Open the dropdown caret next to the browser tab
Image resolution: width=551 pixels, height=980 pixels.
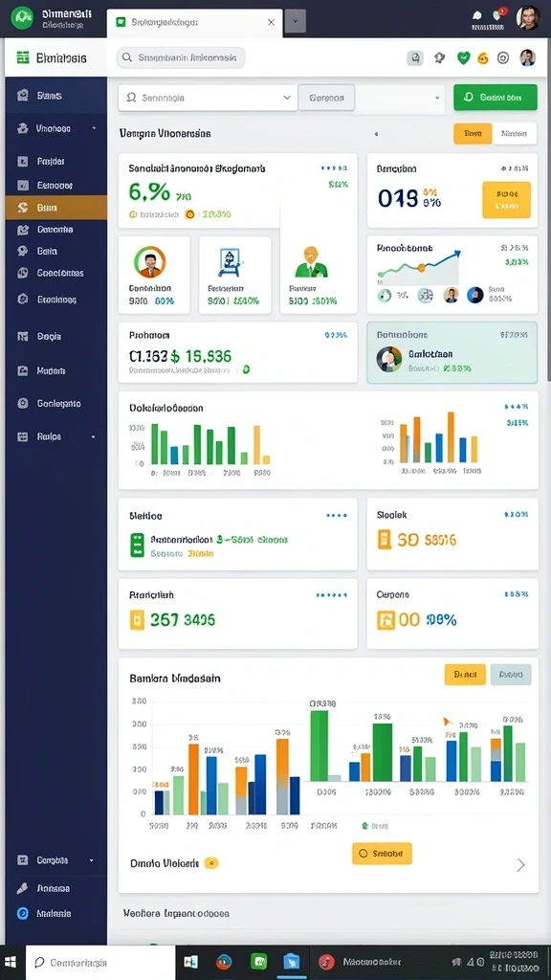pos(296,21)
